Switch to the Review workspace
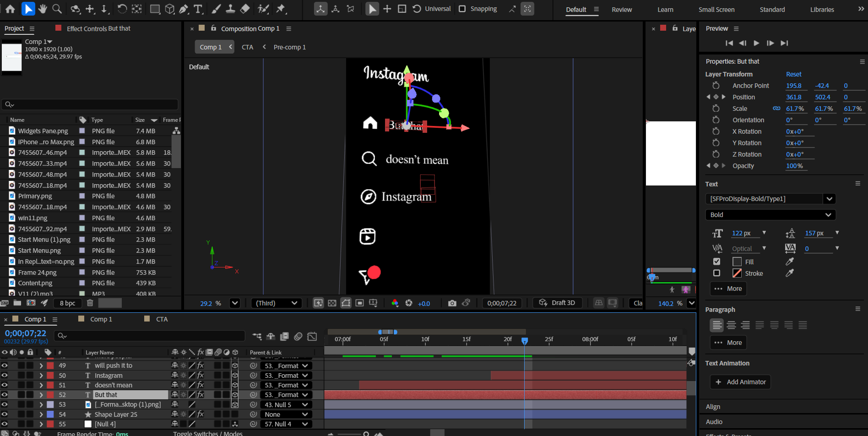868x436 pixels. 621,10
